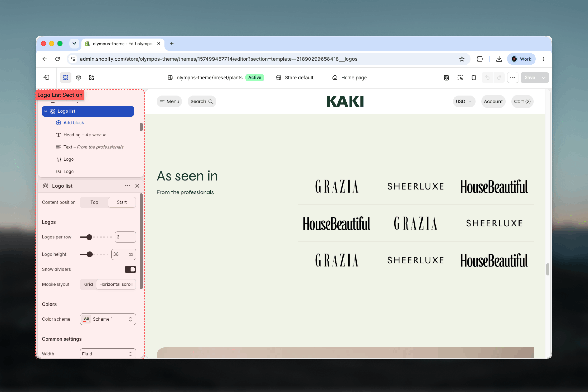588x392 pixels.
Task: Toggle the Show dividers switch
Action: click(x=130, y=269)
